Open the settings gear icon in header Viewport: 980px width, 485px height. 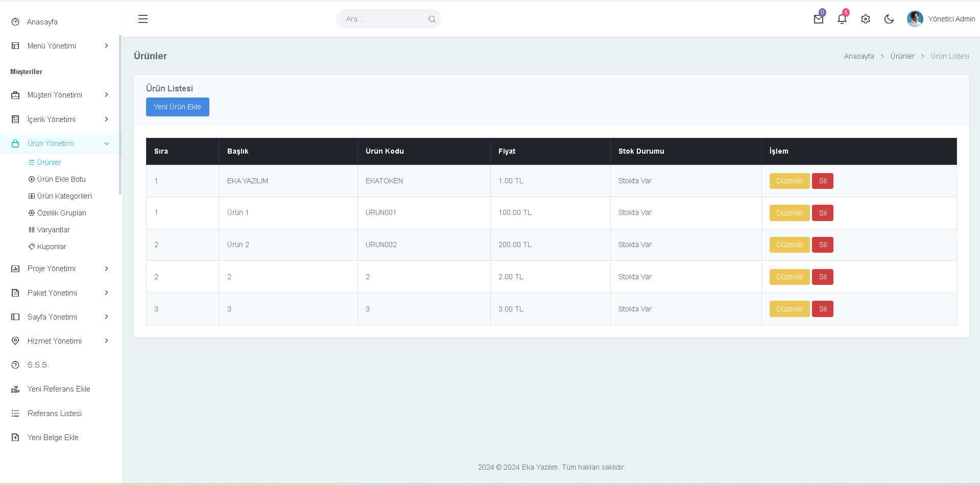click(x=866, y=19)
